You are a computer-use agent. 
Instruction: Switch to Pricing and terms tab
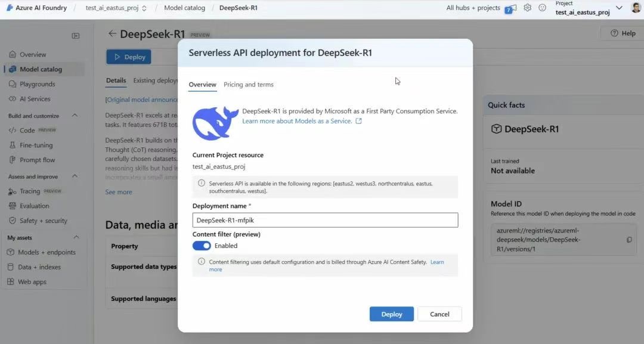(x=248, y=85)
